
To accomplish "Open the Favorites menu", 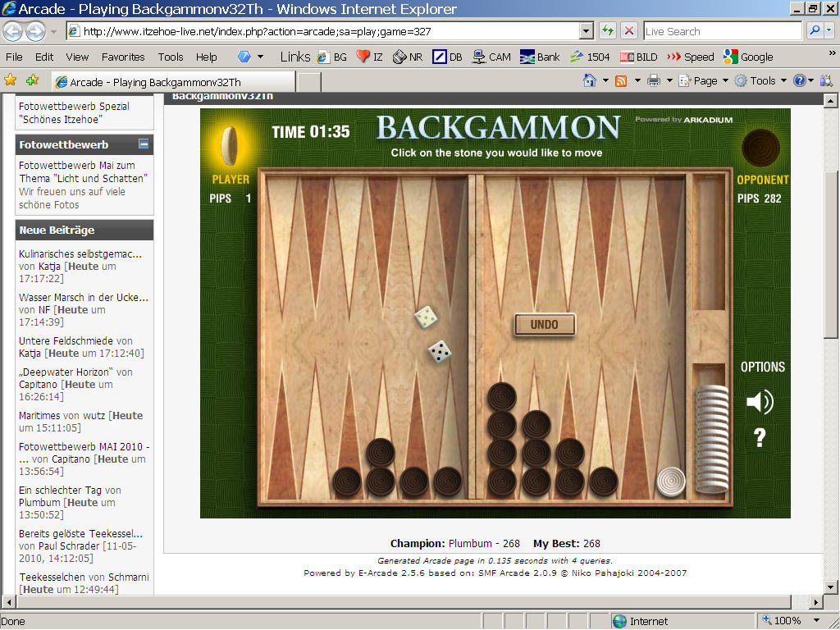I will pyautogui.click(x=122, y=57).
